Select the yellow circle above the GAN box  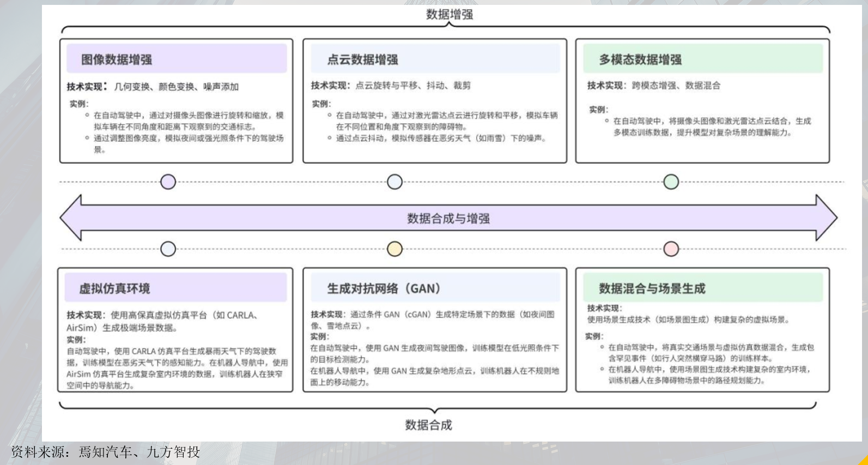tap(394, 249)
